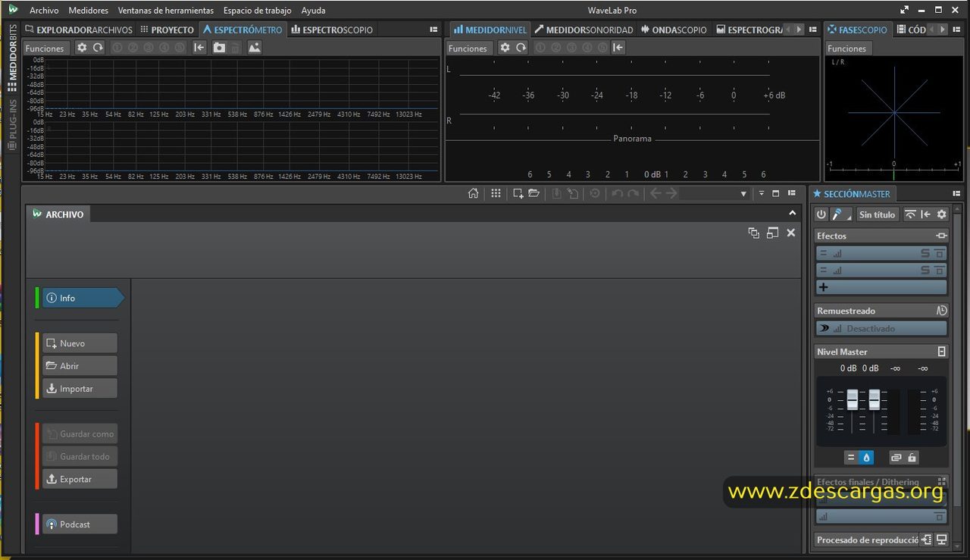Click the spectrometer reset/refresh icon
Image resolution: width=970 pixels, height=560 pixels.
[x=98, y=48]
